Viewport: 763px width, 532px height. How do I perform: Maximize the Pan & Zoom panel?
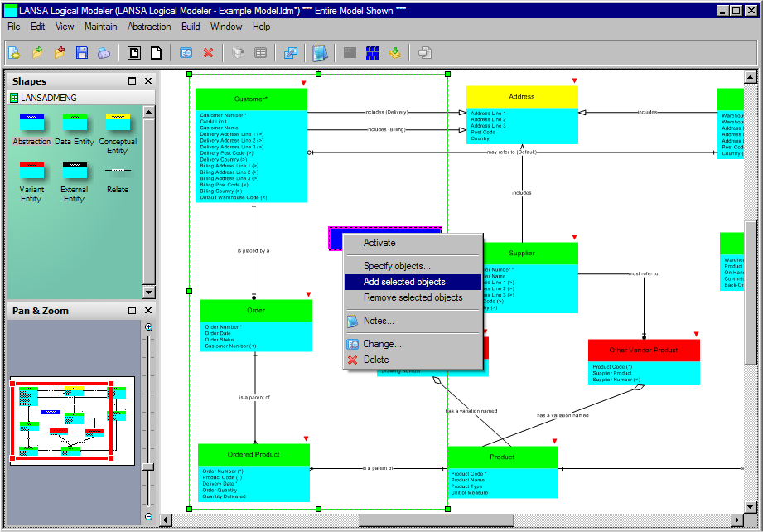coord(132,311)
